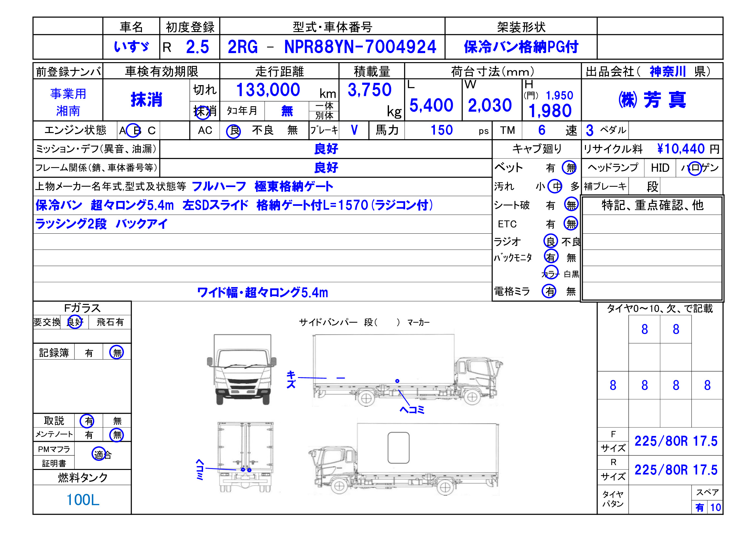This screenshot has height=535, width=756.
Task: Select recycle fee ¥10,440
Action: click(681, 149)
